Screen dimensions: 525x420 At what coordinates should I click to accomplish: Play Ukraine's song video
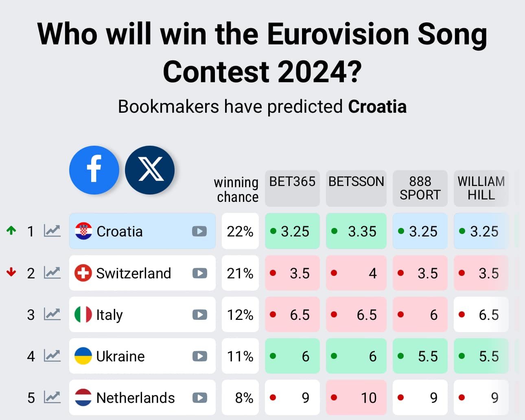[x=199, y=356]
